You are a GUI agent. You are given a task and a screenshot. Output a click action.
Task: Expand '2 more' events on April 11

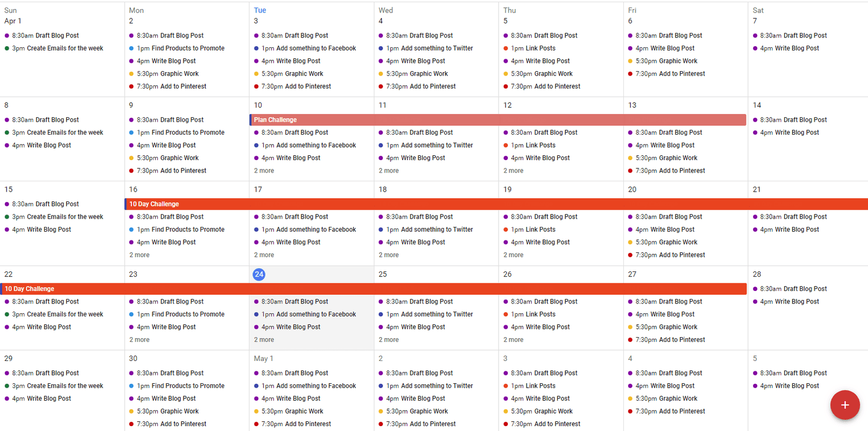coord(389,170)
